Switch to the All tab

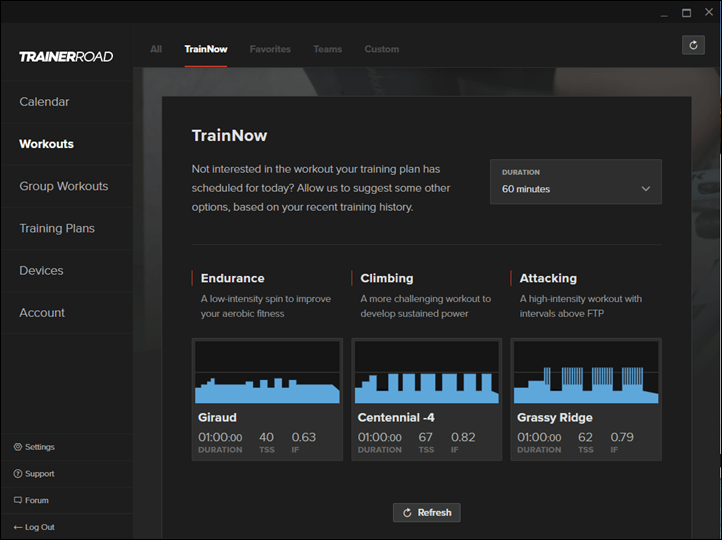click(x=156, y=49)
